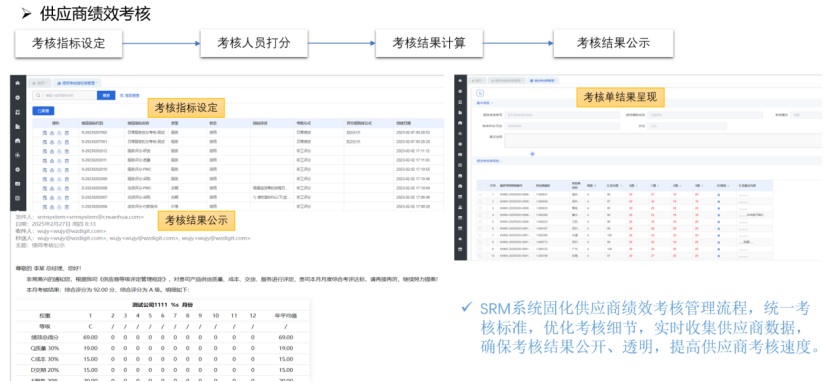
Task: Tick the checkbox for result row 4
Action: (x=480, y=215)
